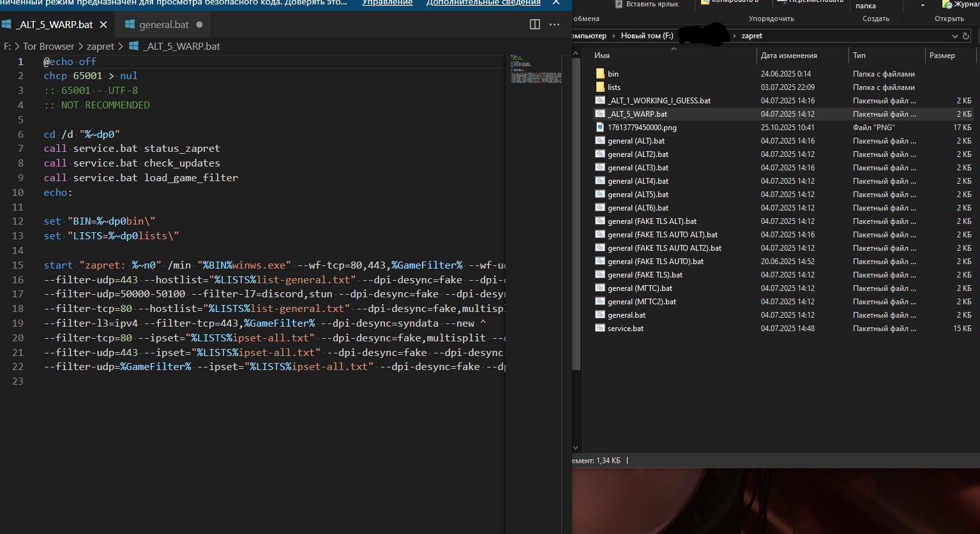Expand the chevron after компьютер in address bar

tap(614, 36)
